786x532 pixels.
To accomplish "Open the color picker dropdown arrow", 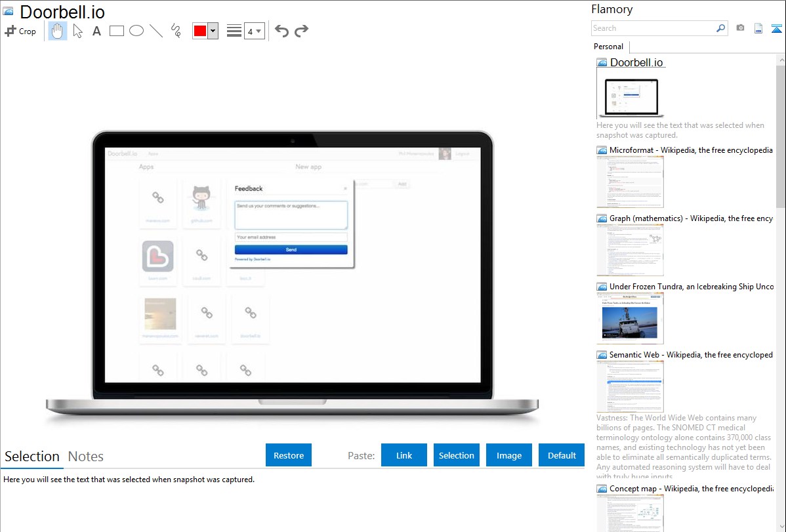I will [x=213, y=31].
